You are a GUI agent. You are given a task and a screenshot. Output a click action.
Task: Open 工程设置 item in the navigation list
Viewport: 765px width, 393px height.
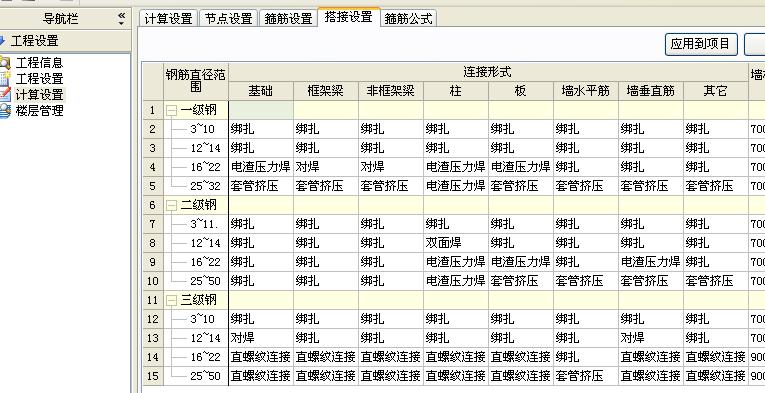pos(39,79)
